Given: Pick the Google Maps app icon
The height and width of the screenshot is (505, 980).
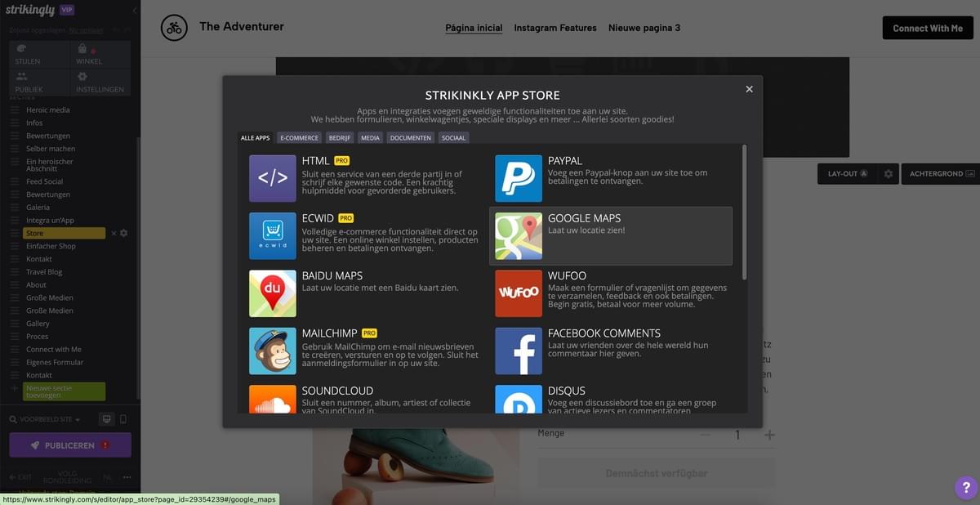Looking at the screenshot, I should click(519, 236).
